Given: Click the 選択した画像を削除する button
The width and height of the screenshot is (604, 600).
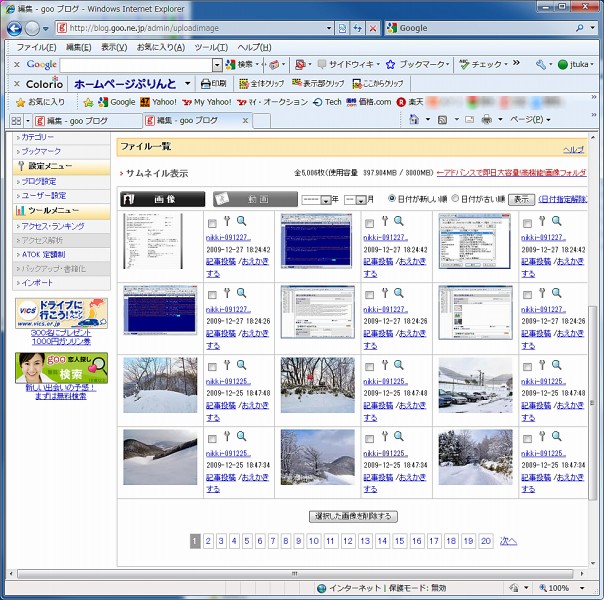Looking at the screenshot, I should coord(353,516).
